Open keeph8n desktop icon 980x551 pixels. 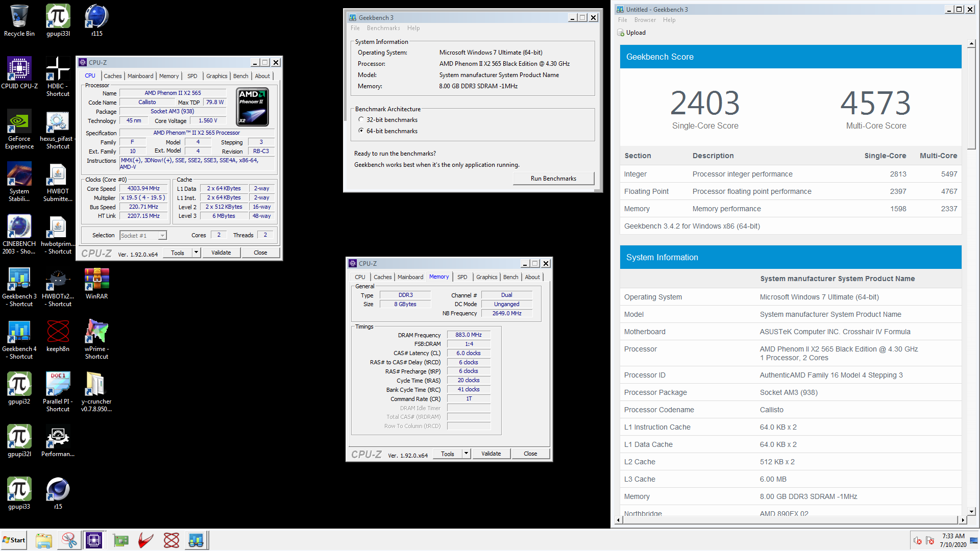coord(58,336)
